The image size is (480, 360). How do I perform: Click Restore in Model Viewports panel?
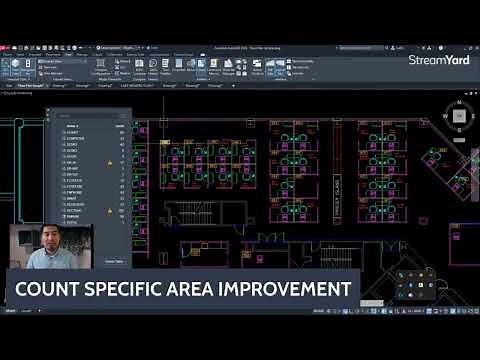point(122,73)
